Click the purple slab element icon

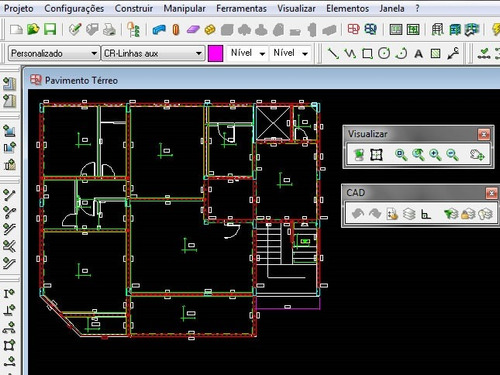[193, 30]
